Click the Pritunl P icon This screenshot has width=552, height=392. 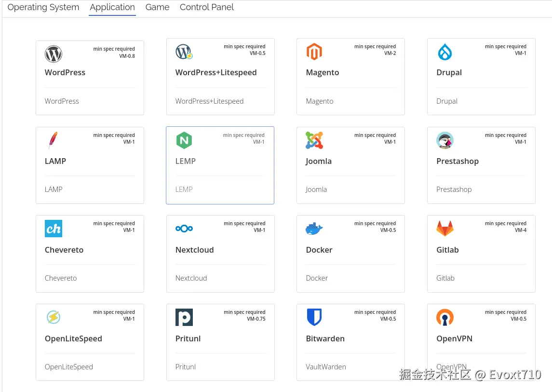point(184,317)
